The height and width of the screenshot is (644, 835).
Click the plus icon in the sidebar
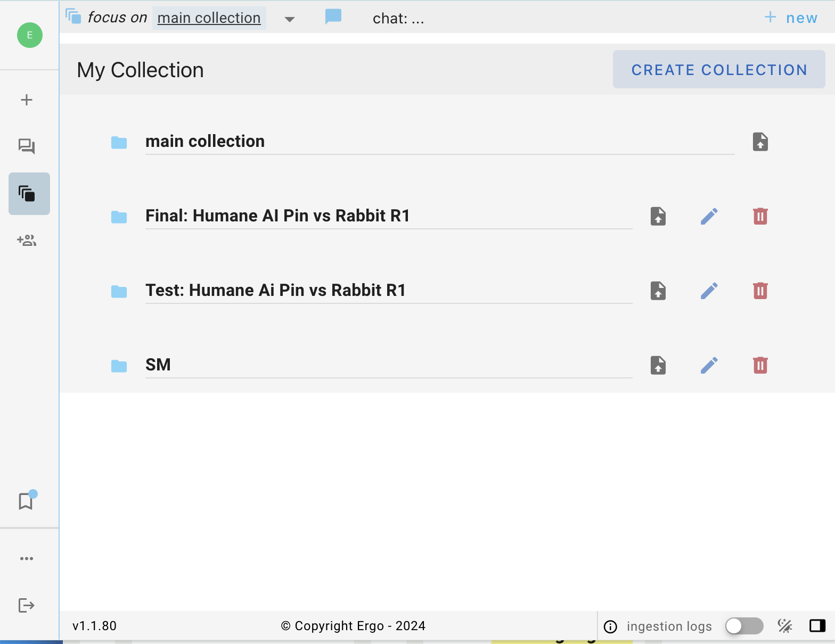tap(27, 100)
